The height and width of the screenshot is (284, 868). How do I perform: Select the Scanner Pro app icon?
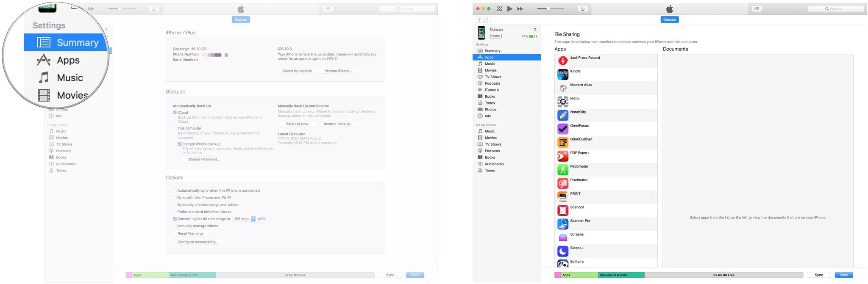(563, 224)
